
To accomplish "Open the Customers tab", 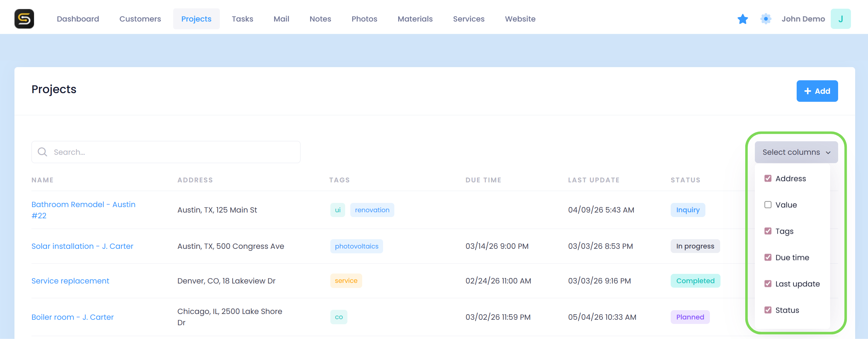I will point(140,19).
